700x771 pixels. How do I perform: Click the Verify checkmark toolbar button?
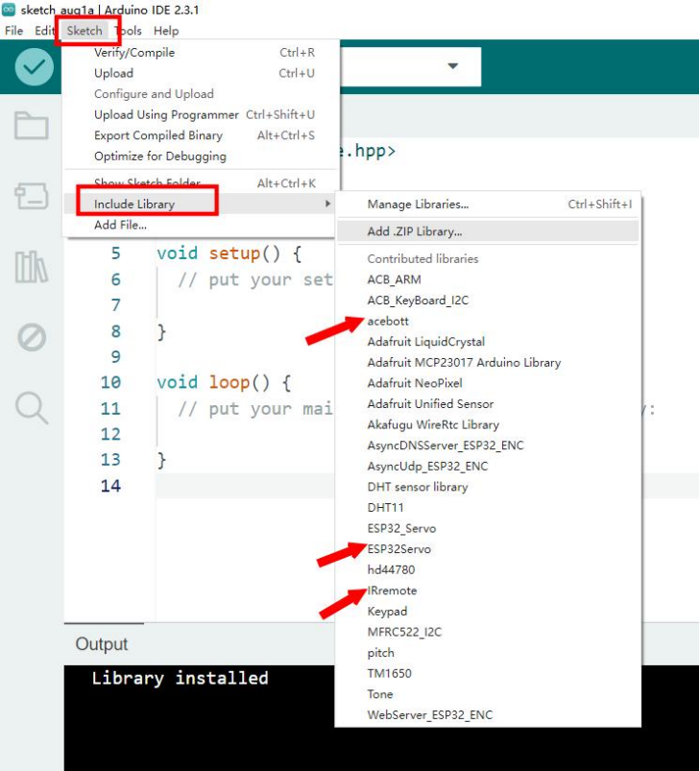click(x=35, y=67)
